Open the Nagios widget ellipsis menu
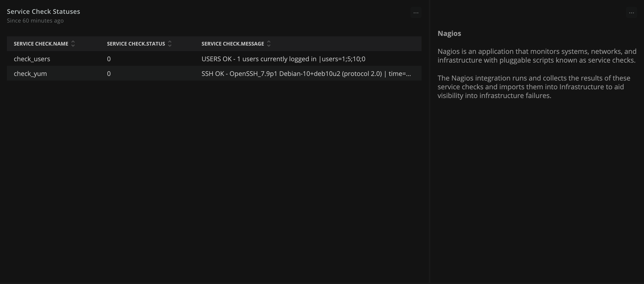 [x=631, y=13]
